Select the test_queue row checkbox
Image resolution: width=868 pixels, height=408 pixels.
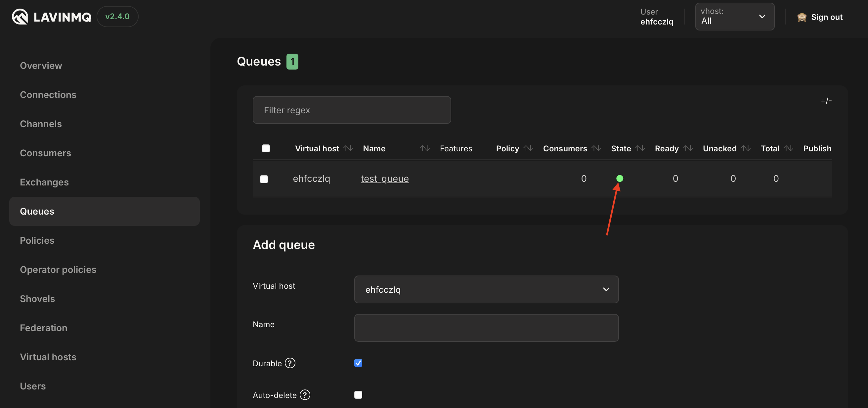[x=264, y=179]
